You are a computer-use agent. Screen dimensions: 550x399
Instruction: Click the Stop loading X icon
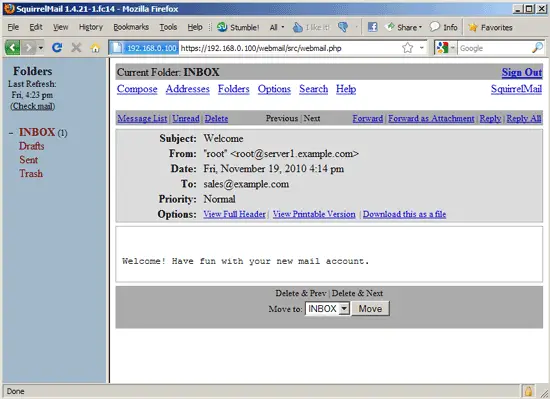(x=76, y=47)
